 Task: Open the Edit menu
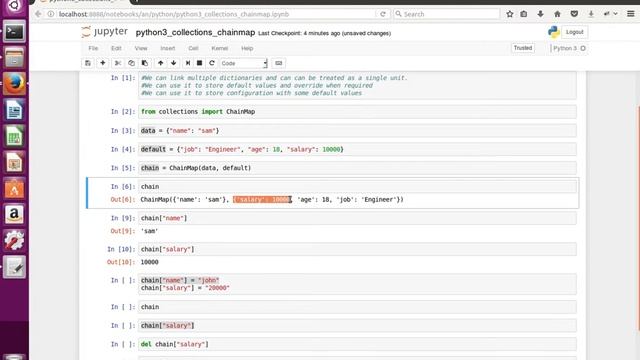(x=116, y=48)
